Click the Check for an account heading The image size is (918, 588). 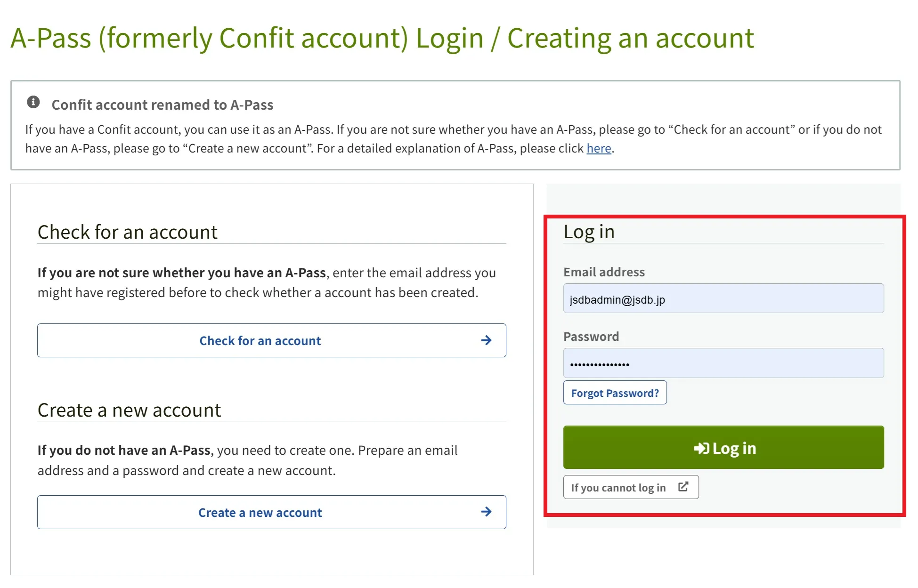point(128,232)
